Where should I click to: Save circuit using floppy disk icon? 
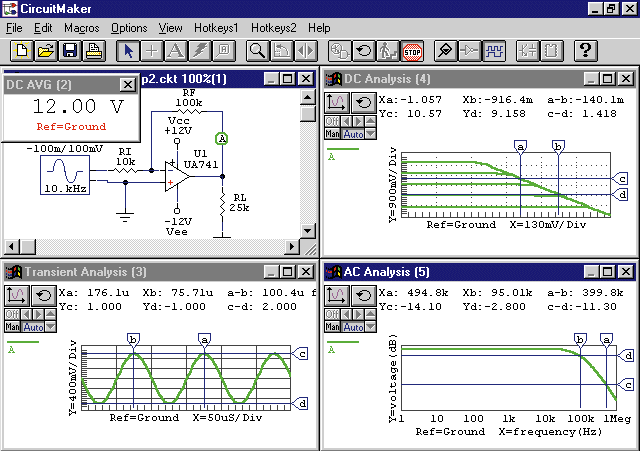pos(69,51)
